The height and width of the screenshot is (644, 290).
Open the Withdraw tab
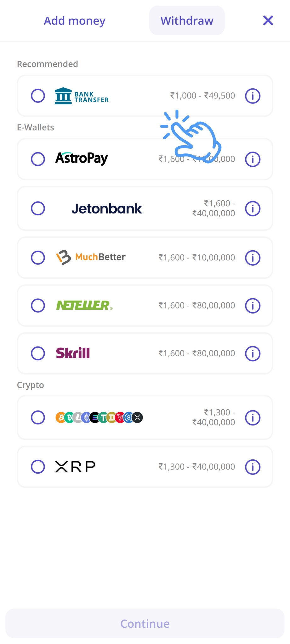187,21
